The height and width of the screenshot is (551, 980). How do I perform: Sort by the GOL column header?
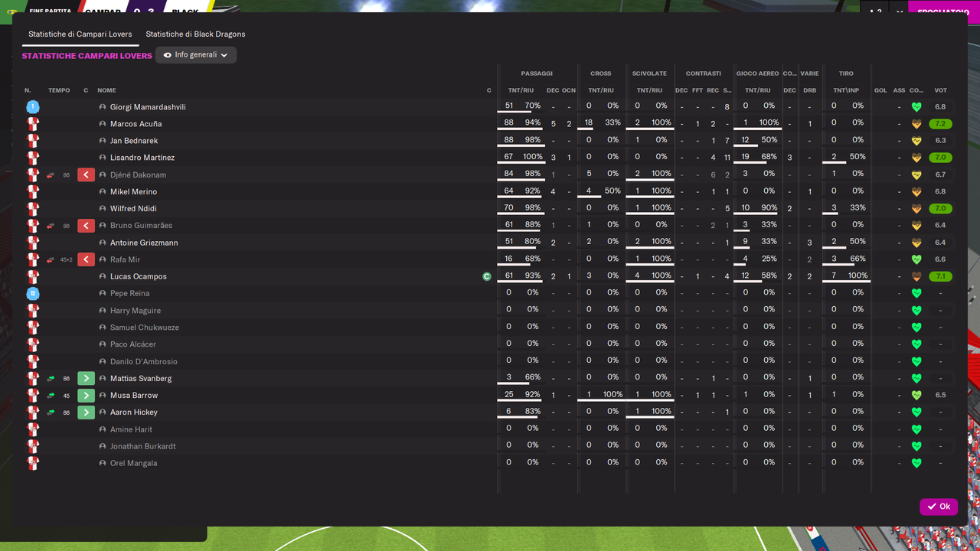click(x=880, y=90)
